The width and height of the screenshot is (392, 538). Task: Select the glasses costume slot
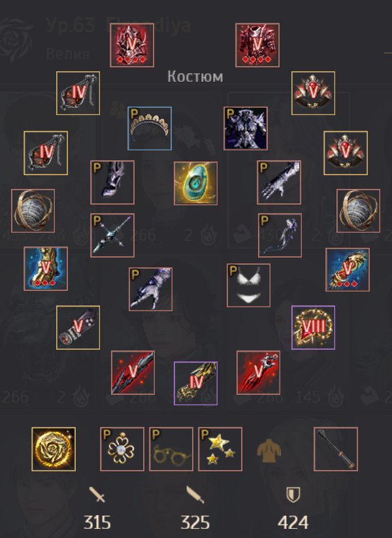tap(171, 449)
